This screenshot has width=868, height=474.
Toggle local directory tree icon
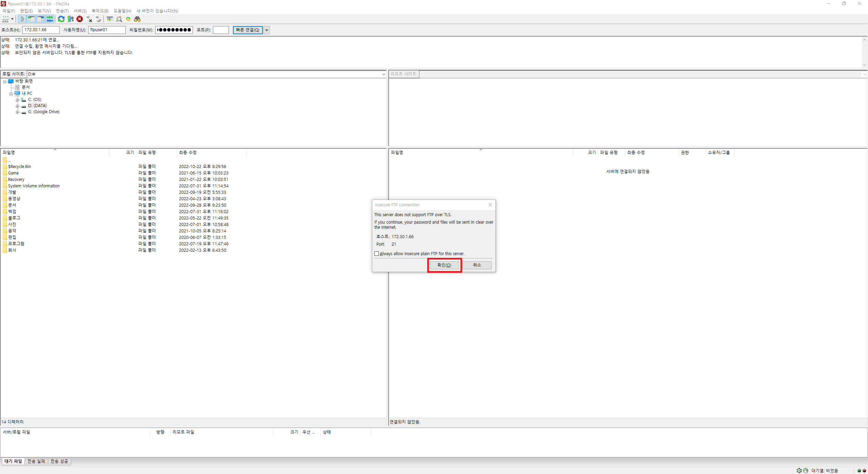pyautogui.click(x=31, y=19)
